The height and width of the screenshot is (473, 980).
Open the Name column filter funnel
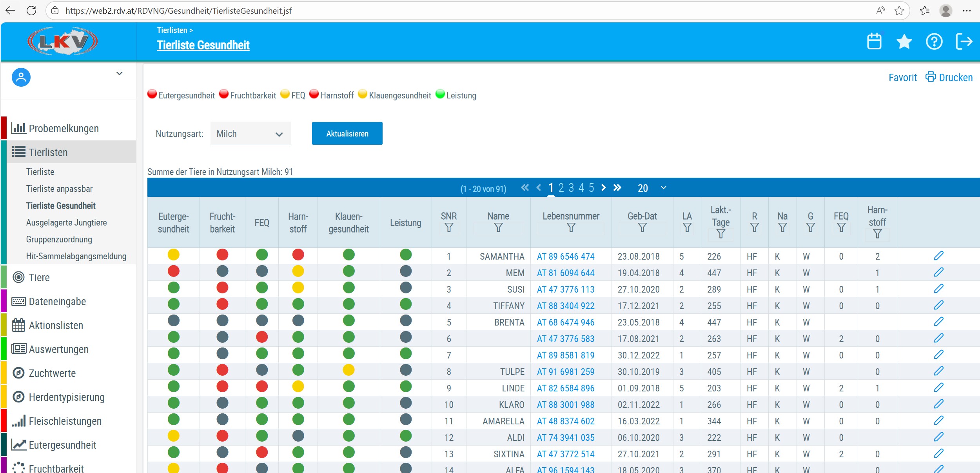click(x=498, y=228)
